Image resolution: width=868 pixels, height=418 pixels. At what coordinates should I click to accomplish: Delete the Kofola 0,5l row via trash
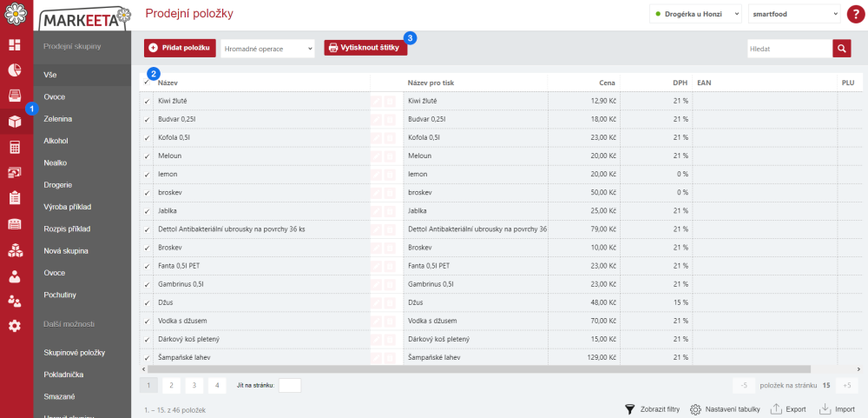[x=390, y=137]
